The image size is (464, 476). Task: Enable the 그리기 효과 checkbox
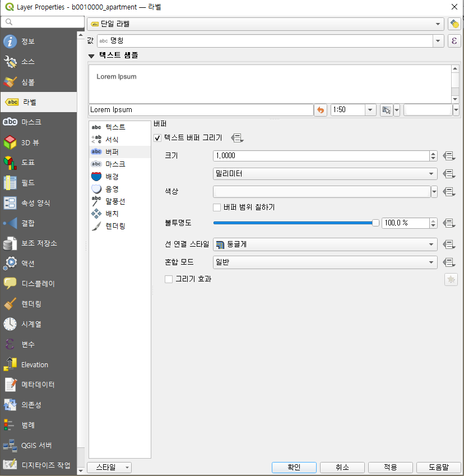coord(169,279)
